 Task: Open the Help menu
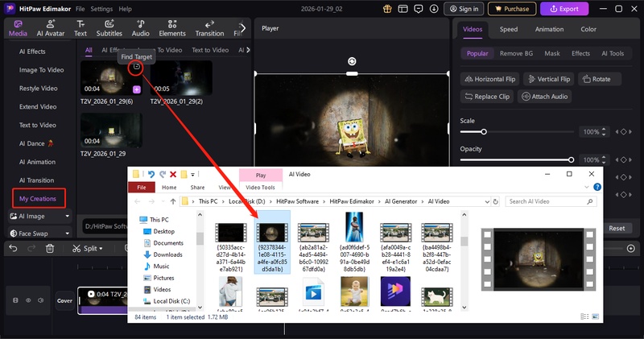click(126, 9)
